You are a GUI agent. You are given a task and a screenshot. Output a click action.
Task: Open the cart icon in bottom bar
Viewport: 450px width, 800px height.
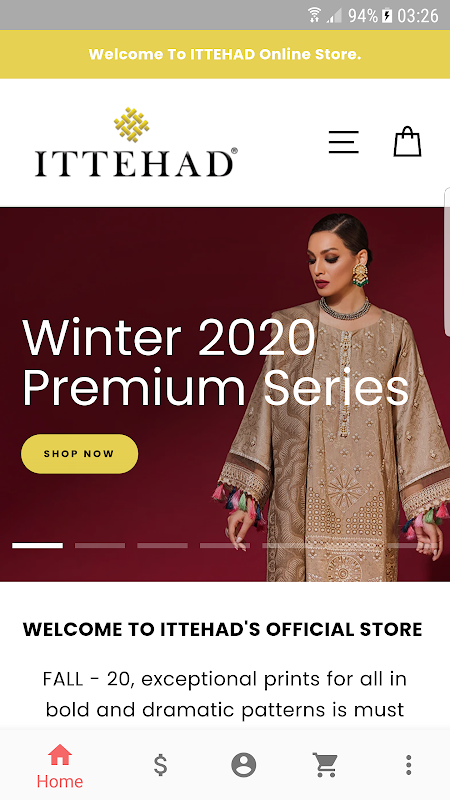325,765
